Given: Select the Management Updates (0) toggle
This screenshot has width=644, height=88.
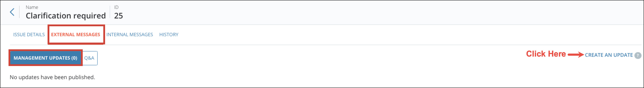Looking at the screenshot, I should click(x=45, y=58).
